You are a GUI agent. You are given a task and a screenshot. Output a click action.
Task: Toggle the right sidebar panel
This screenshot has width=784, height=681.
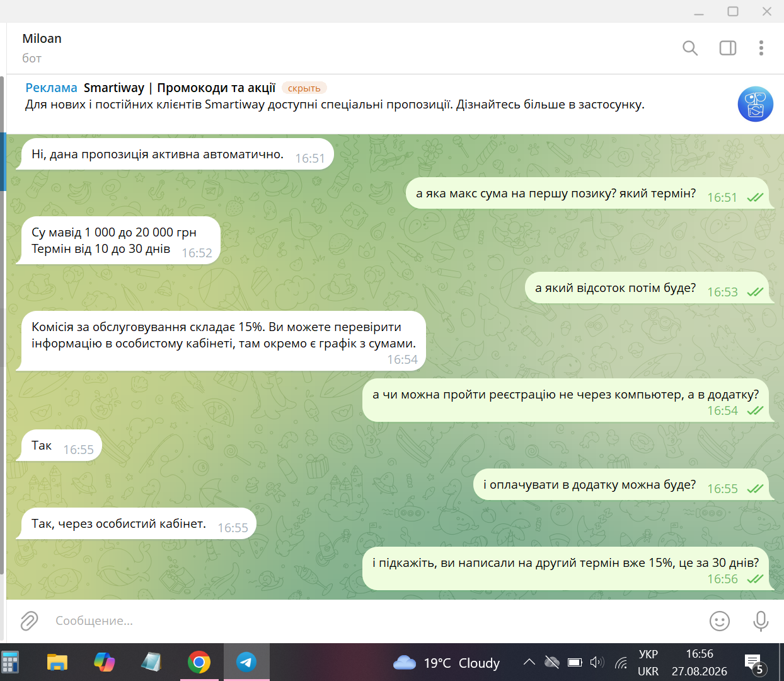728,48
